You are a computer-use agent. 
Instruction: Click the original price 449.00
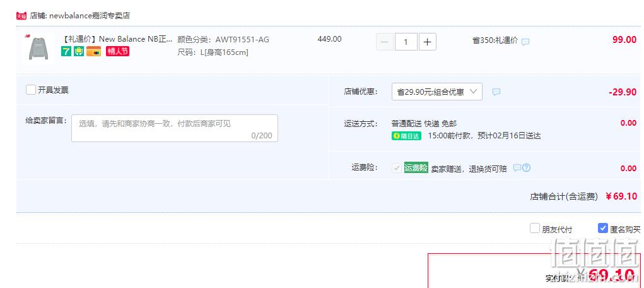pos(329,39)
